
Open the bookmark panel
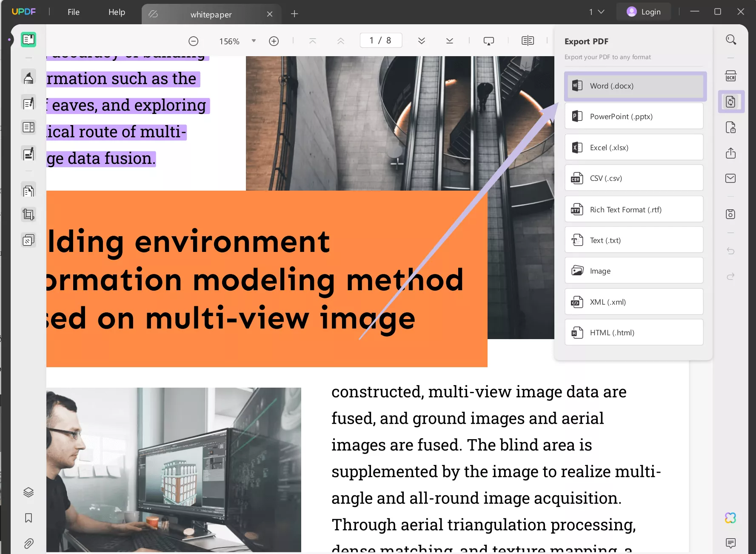(x=29, y=518)
